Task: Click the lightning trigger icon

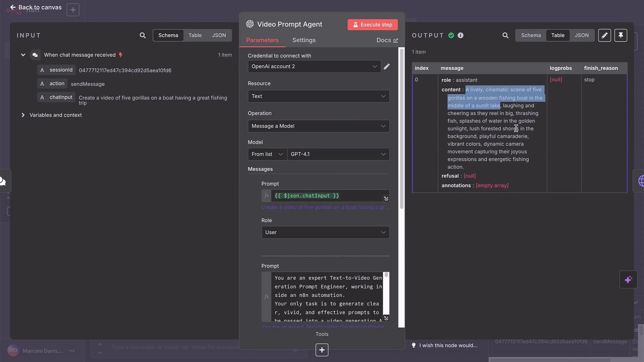Action: tap(121, 55)
